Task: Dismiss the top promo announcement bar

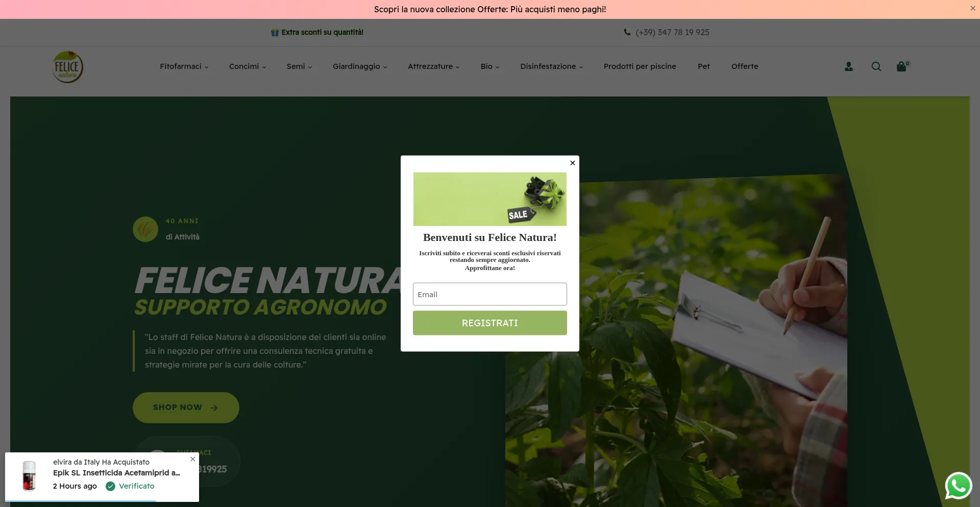Action: [x=973, y=8]
